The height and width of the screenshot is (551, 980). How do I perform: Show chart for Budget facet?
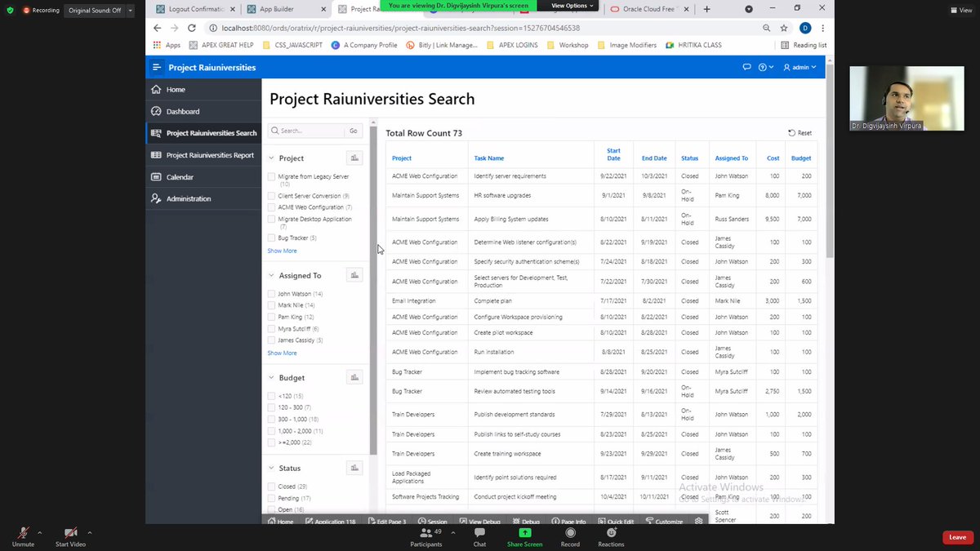point(354,377)
